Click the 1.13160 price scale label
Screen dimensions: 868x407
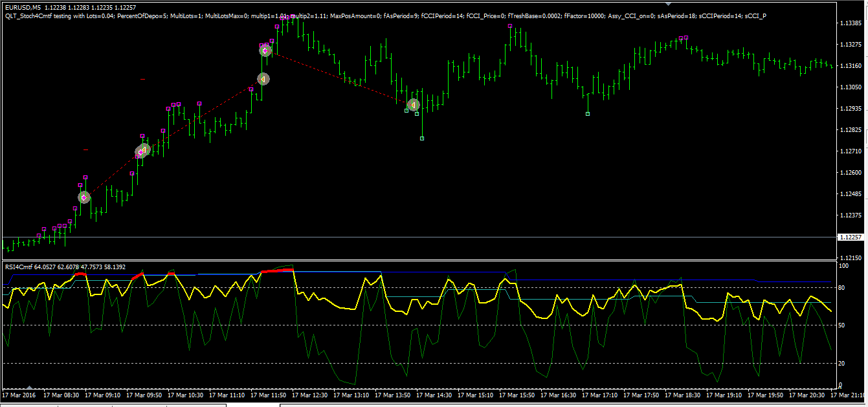(850, 66)
